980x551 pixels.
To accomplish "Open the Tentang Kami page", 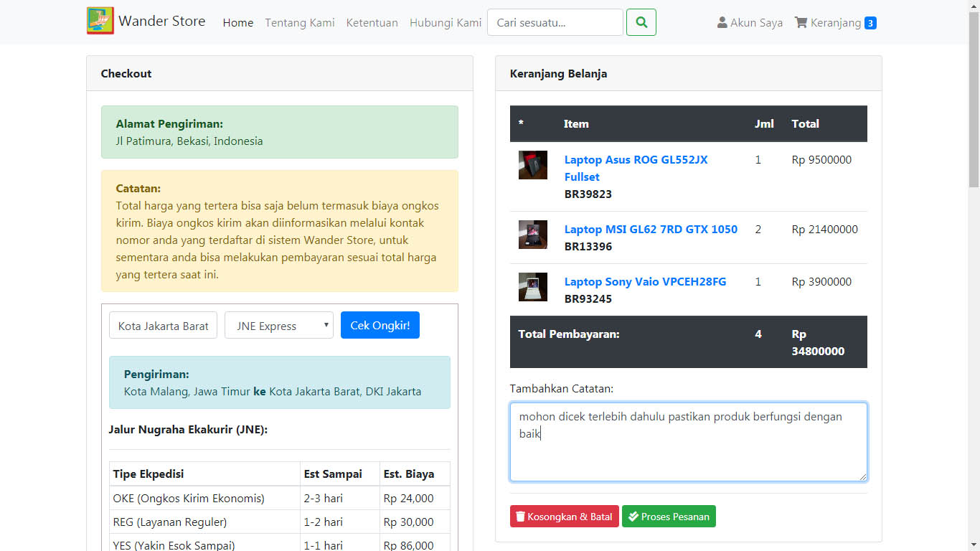I will tap(300, 22).
